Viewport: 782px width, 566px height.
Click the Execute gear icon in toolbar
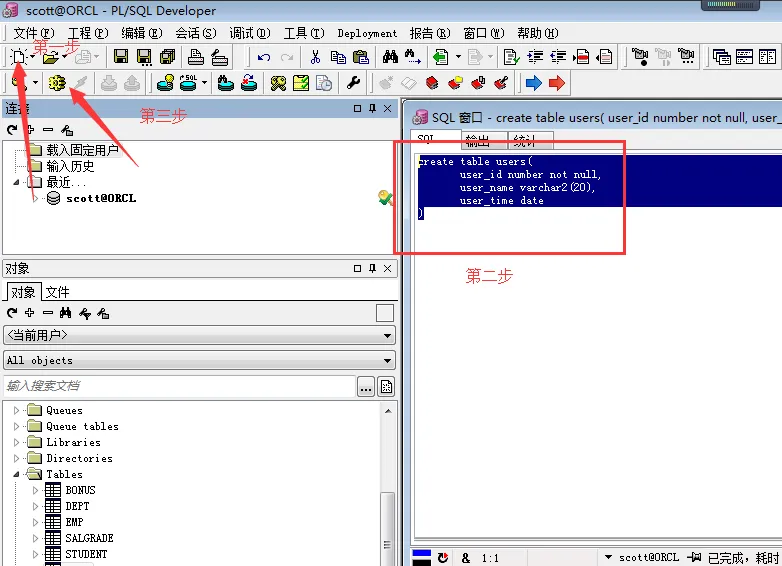[56, 83]
